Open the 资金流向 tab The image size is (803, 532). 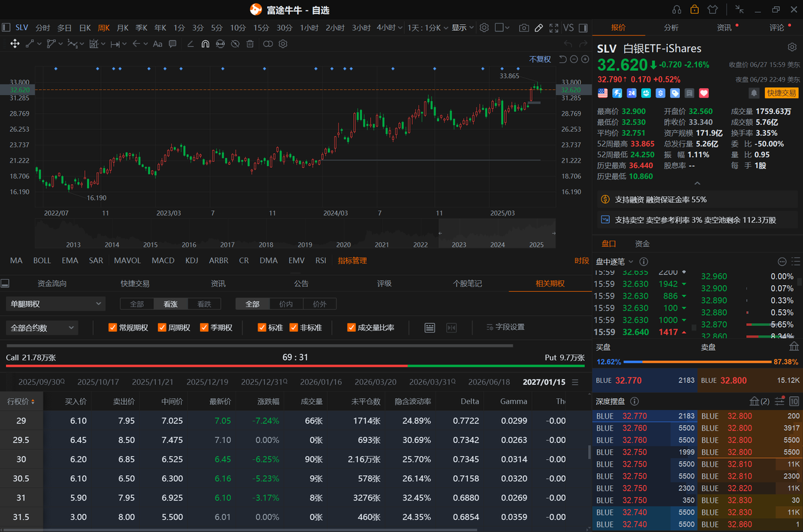52,284
